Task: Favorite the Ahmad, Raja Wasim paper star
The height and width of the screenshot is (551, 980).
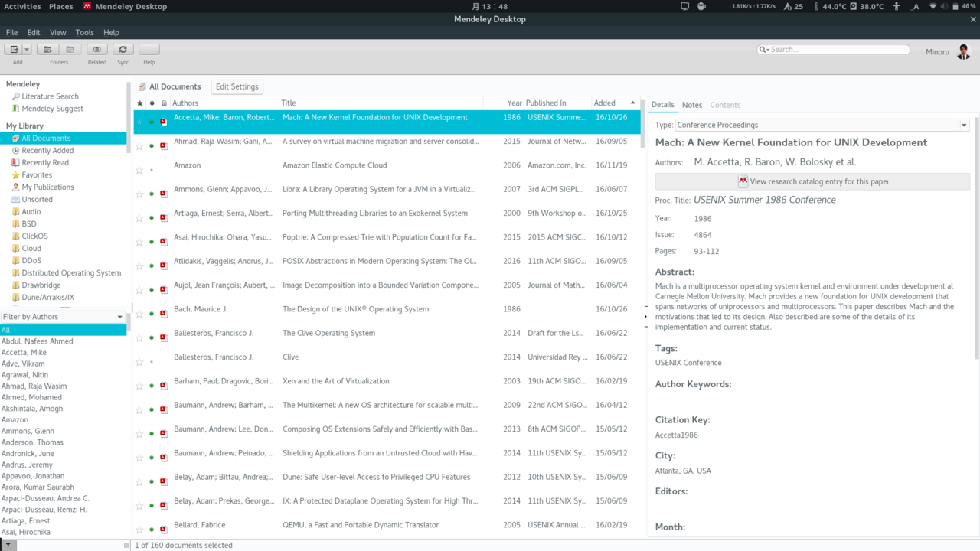Action: pos(139,145)
